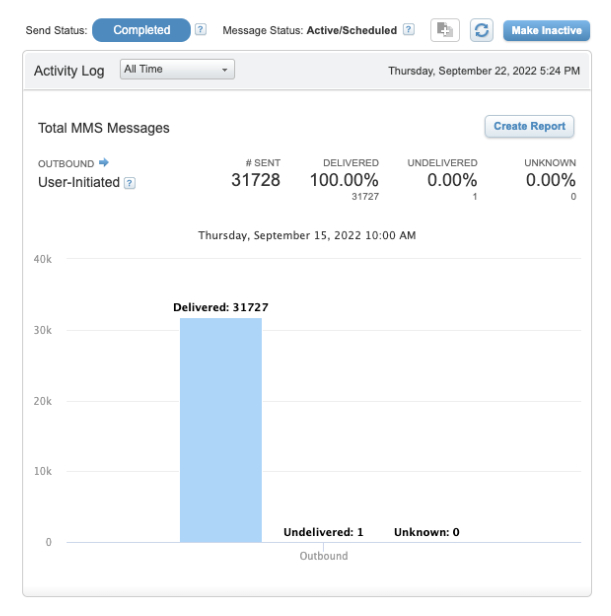Select the 'Delivered: 31727' bar label
611x616 pixels.
coord(221,308)
